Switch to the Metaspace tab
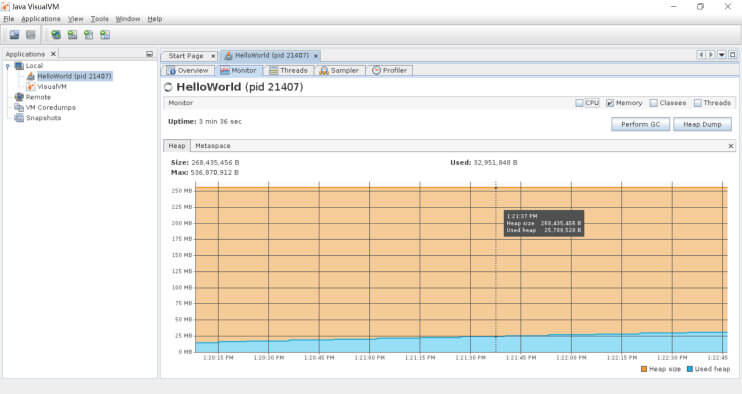Image resolution: width=742 pixels, height=394 pixels. coord(213,146)
